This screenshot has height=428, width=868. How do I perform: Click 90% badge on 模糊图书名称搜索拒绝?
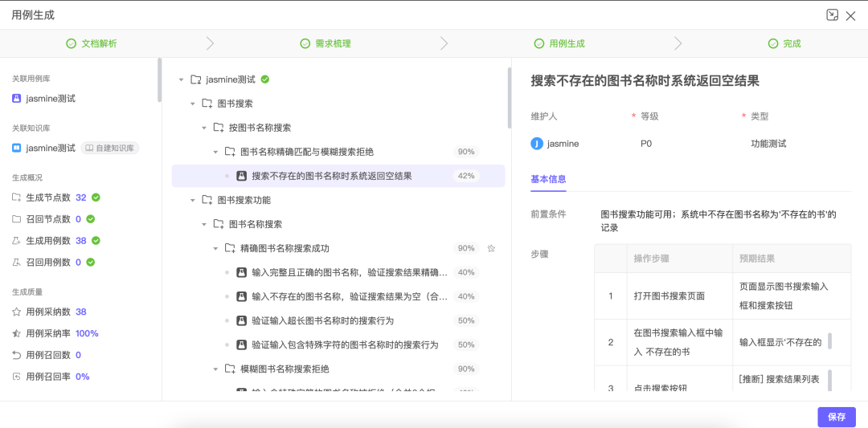pos(466,369)
